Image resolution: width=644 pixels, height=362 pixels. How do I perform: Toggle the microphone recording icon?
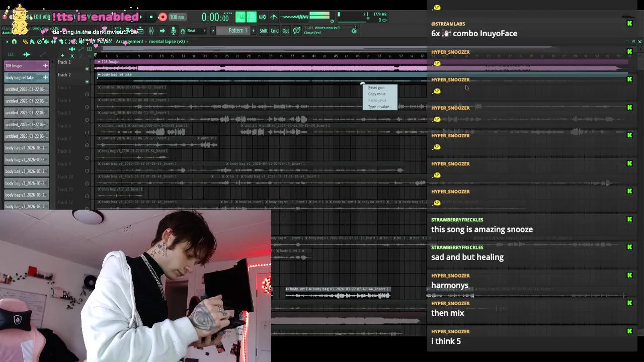[174, 31]
